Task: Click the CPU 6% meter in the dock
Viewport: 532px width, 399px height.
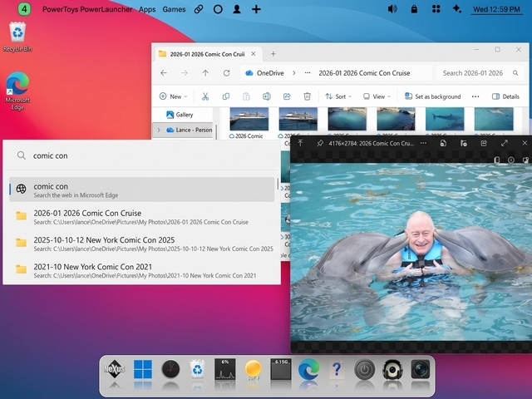Action: [225, 369]
